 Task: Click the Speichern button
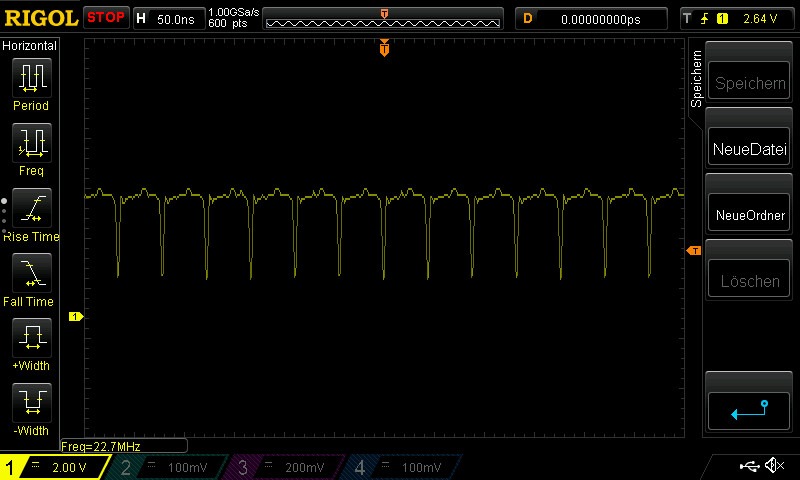[749, 81]
